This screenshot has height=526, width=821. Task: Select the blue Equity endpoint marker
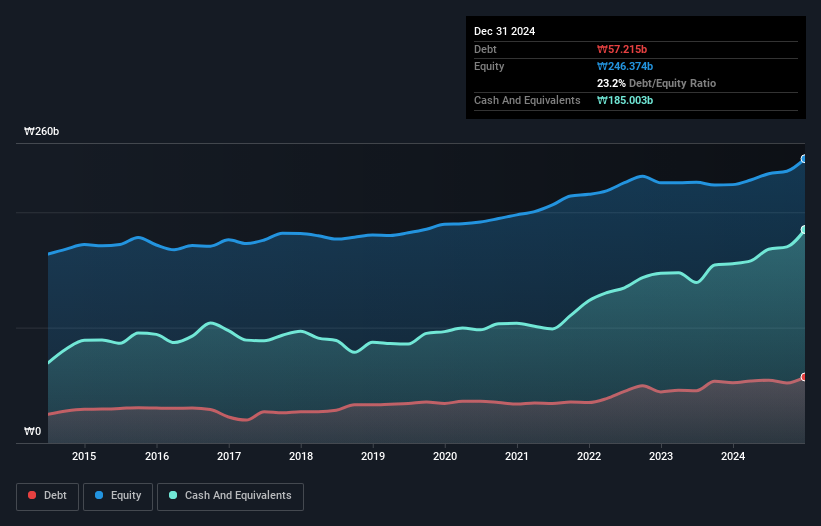(x=804, y=159)
